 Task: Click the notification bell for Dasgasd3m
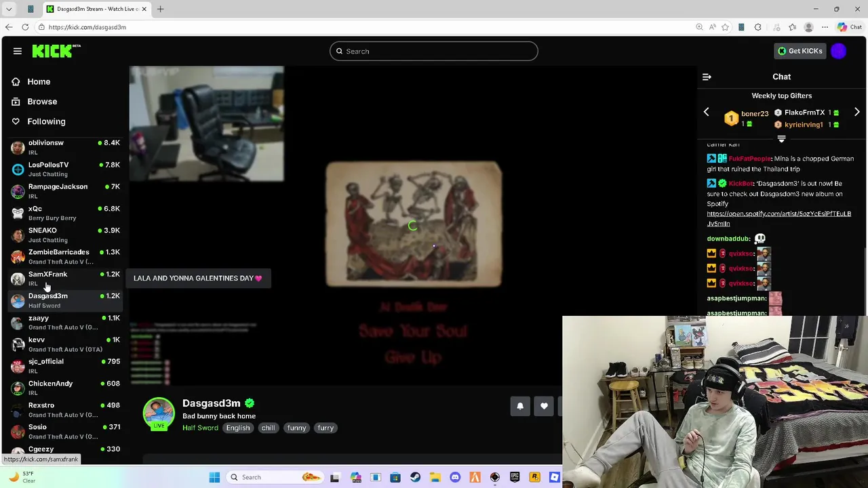pyautogui.click(x=520, y=406)
